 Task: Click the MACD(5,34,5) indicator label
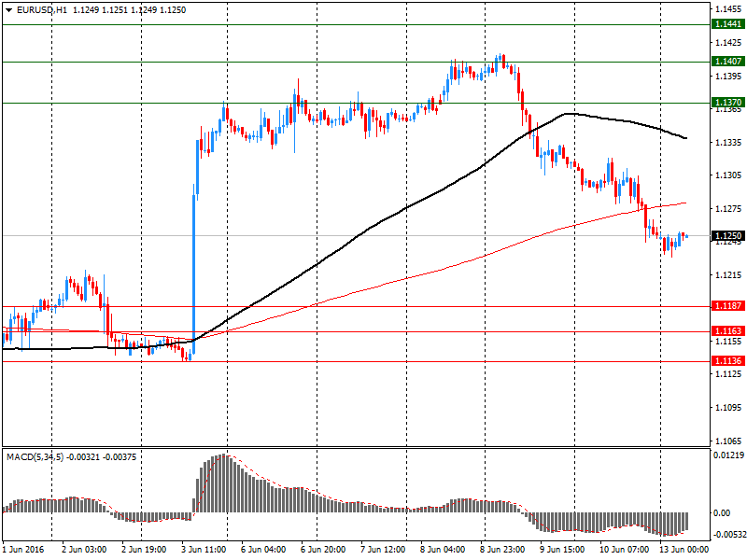(35, 457)
